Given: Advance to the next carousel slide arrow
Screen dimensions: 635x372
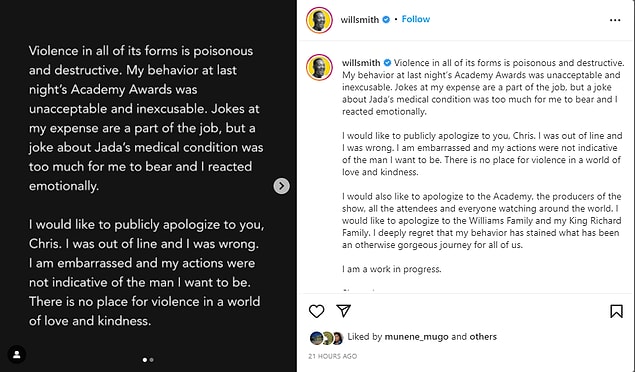Looking at the screenshot, I should [281, 186].
